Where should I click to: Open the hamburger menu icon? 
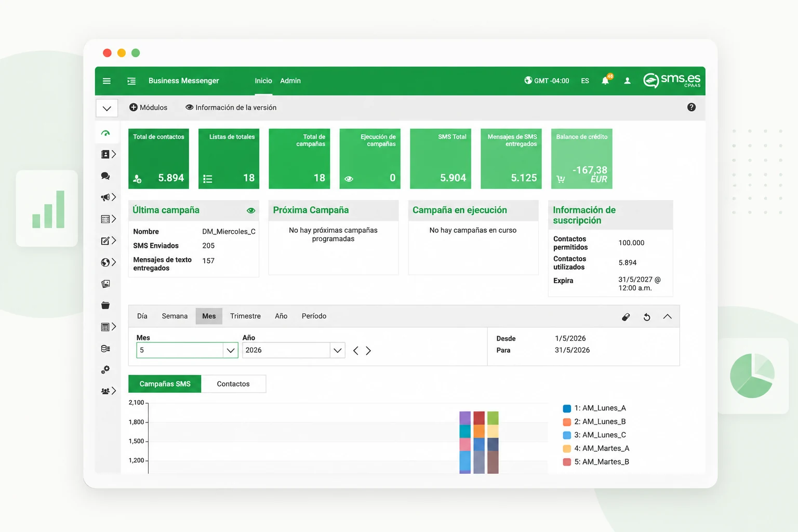107,81
